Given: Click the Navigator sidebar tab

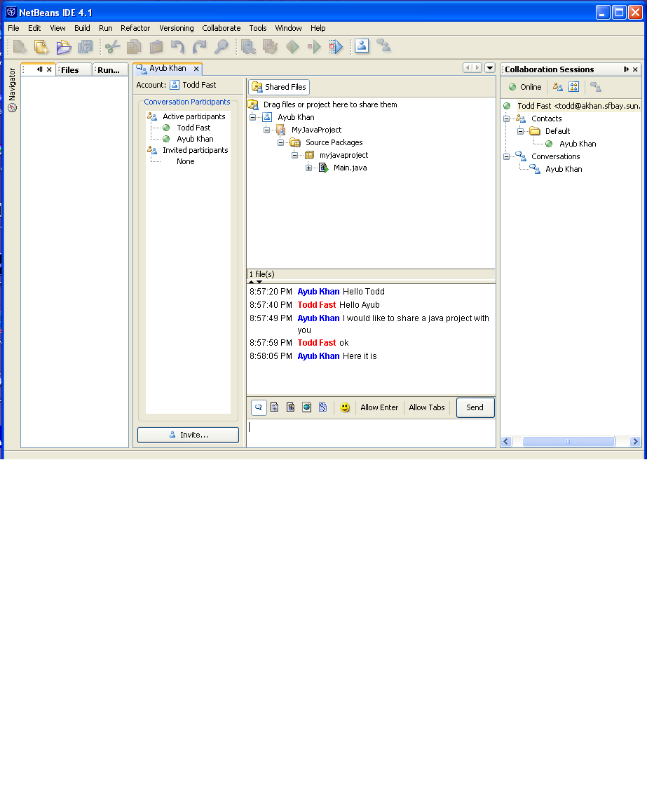Looking at the screenshot, I should pos(13,90).
